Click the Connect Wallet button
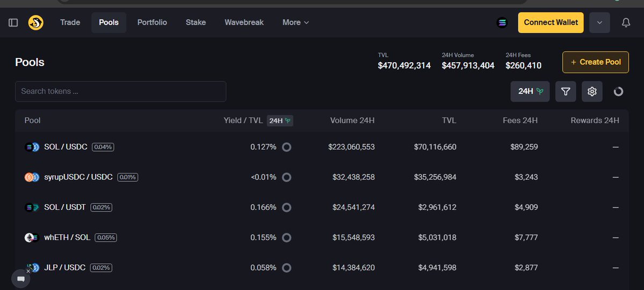 pos(551,23)
